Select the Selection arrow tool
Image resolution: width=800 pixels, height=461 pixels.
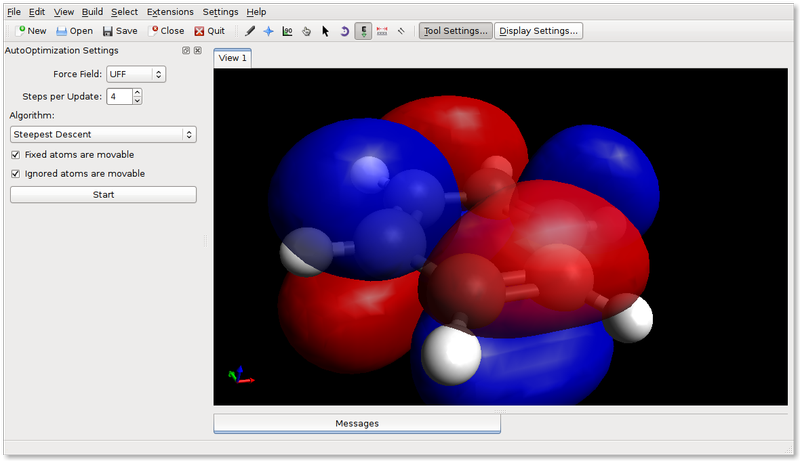click(x=325, y=31)
